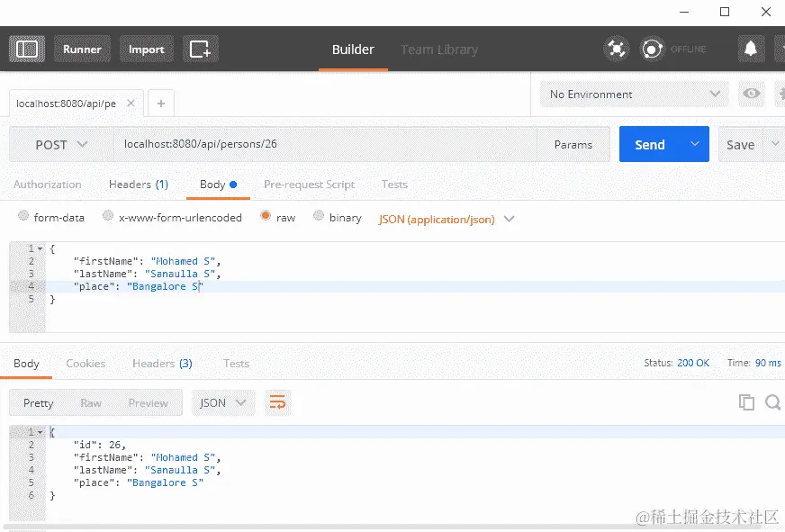
Task: Open the No Environment dropdown
Action: [x=635, y=95]
